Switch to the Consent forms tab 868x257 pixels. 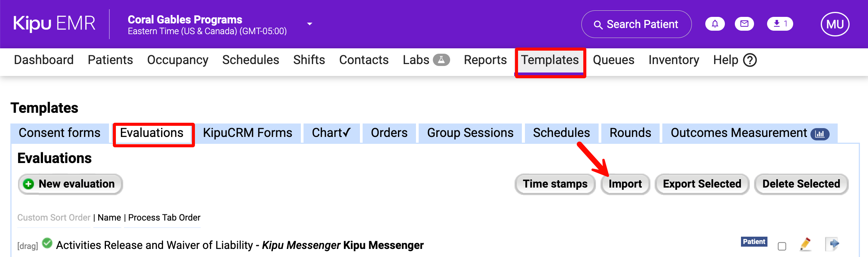(59, 133)
